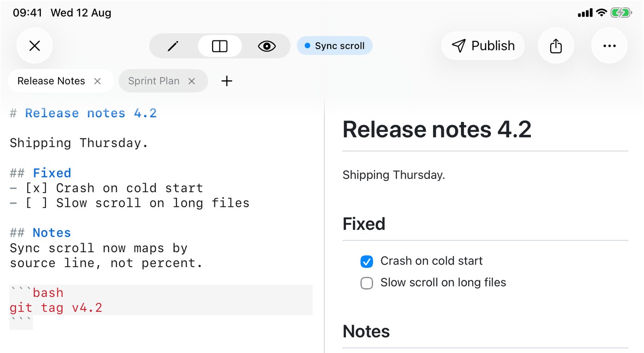Tap the Wi-Fi status icon

pos(601,13)
